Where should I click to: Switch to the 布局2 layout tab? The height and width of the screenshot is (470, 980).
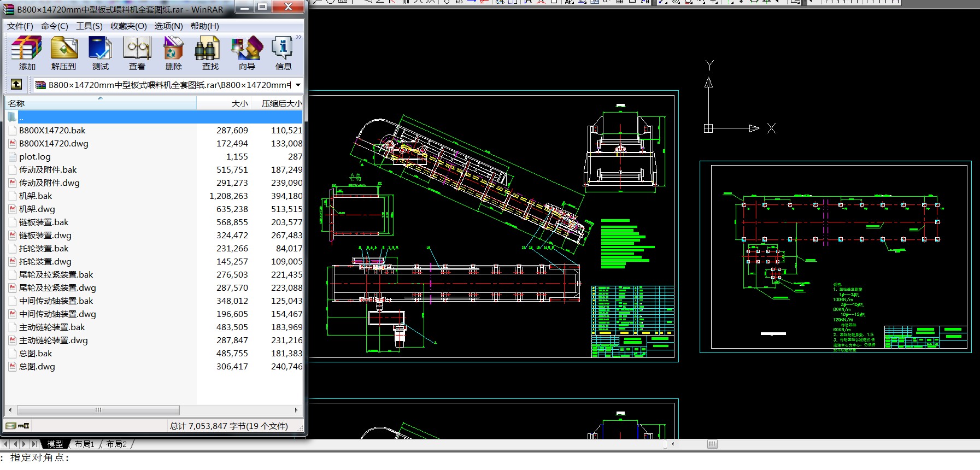[x=116, y=444]
